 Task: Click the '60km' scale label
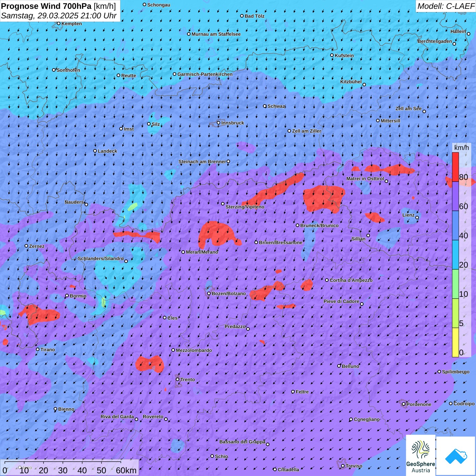tap(126, 470)
